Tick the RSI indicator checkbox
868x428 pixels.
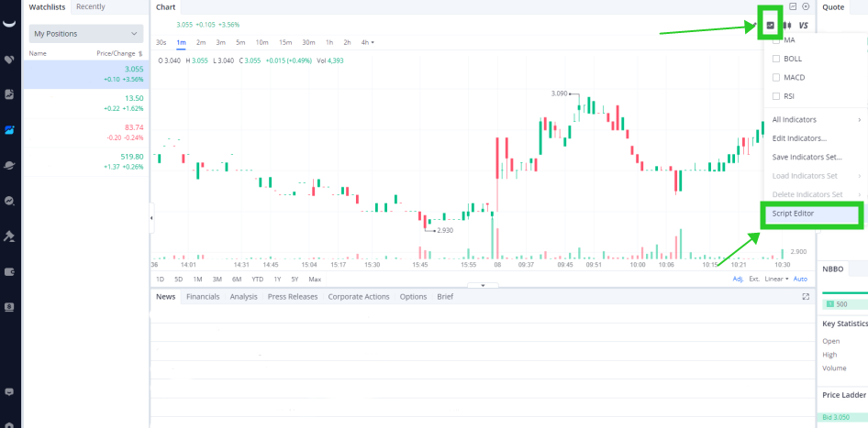tap(777, 95)
